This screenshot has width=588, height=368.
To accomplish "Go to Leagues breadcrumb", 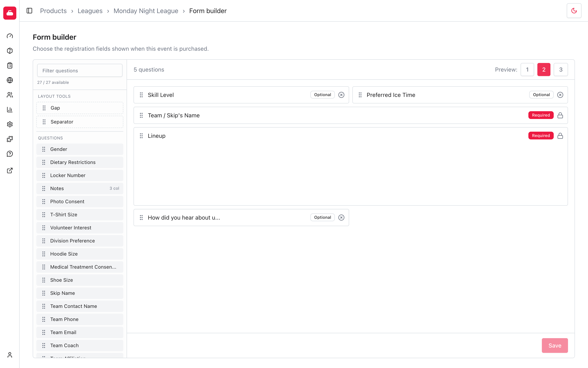I will [90, 11].
